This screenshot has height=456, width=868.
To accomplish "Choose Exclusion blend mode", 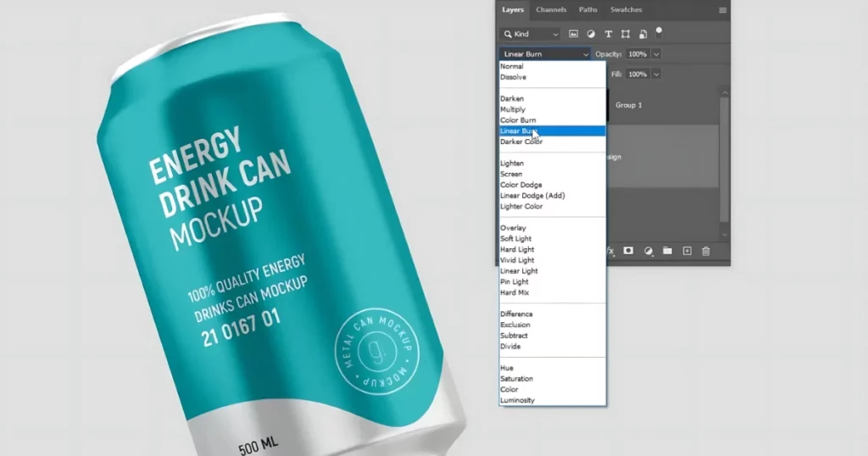I will click(553, 325).
